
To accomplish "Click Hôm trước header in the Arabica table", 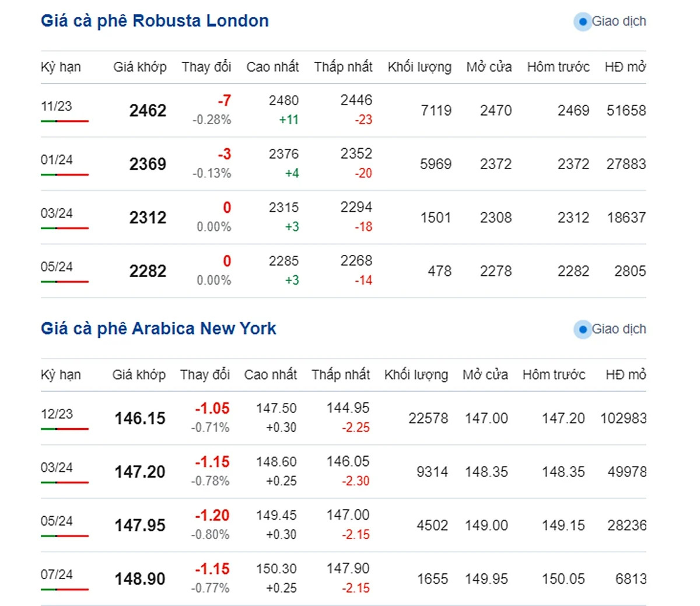I will [554, 374].
